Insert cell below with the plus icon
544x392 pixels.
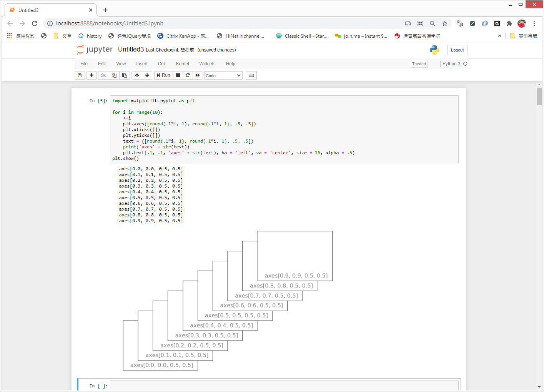coord(91,75)
